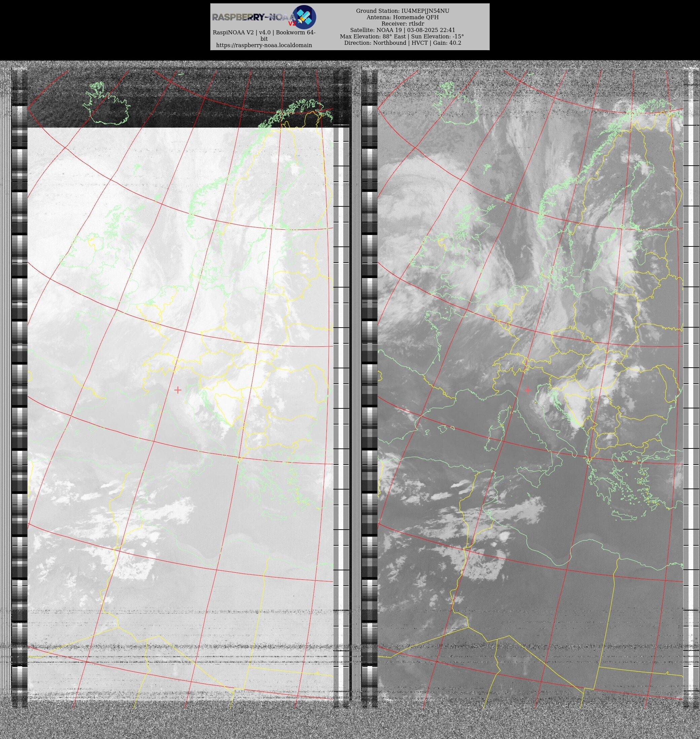This screenshot has height=739, width=700.
Task: Select the 'Receiver: rtlsdr' line
Action: point(402,24)
